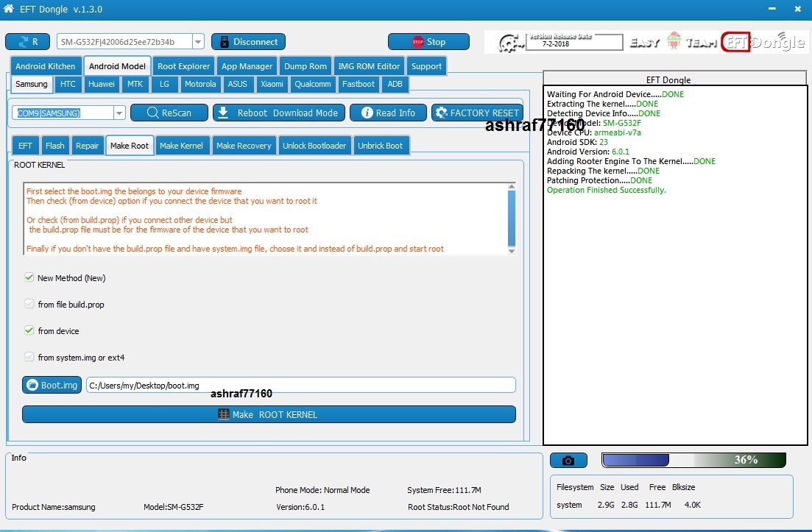Viewport: 812px width, 532px height.
Task: Select the Huawei brand tab
Action: point(101,84)
